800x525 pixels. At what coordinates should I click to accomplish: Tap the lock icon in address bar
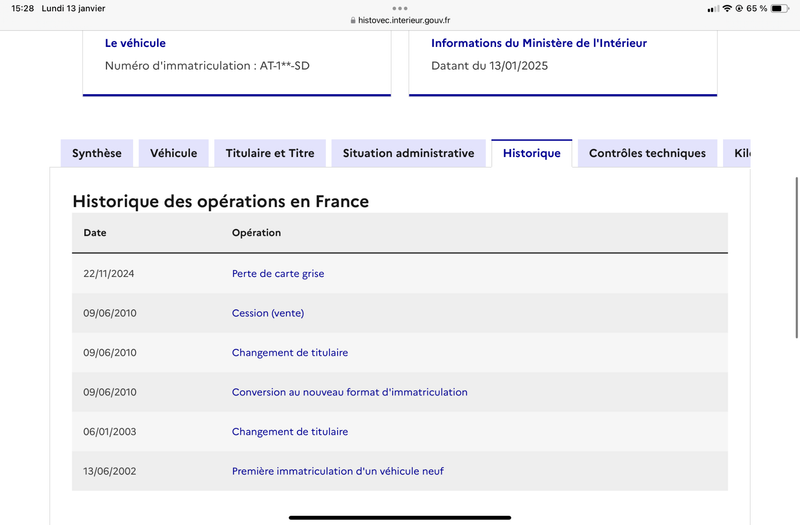point(353,20)
